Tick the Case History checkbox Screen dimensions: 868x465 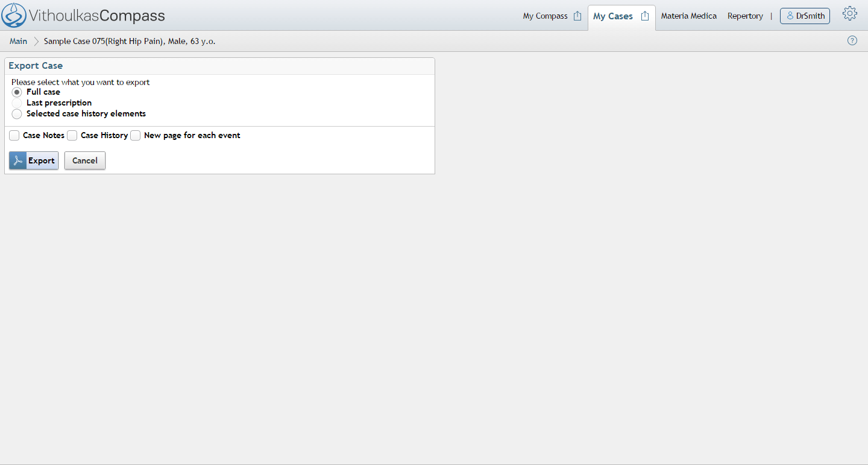tap(72, 136)
